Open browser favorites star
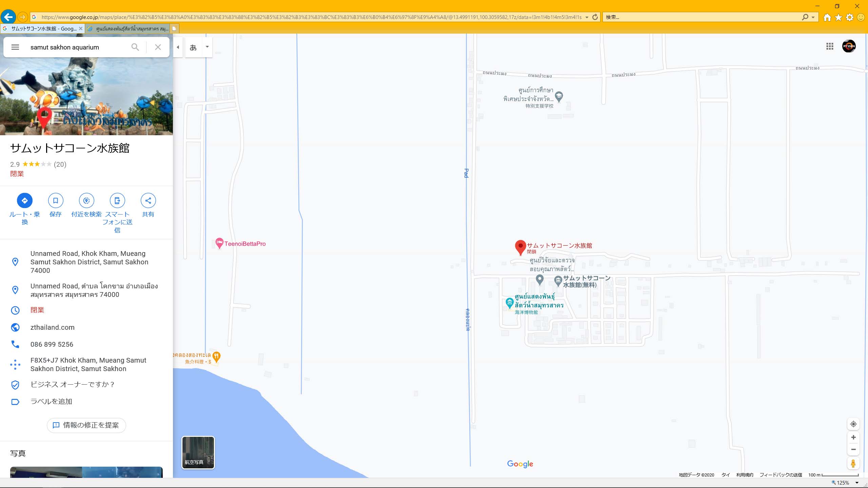868x488 pixels. point(839,17)
